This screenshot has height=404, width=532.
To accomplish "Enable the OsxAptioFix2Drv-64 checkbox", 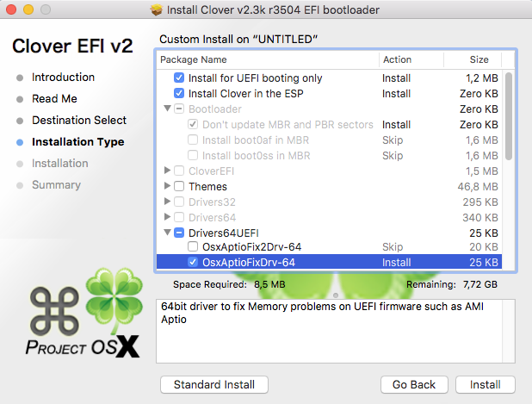I will (x=193, y=247).
